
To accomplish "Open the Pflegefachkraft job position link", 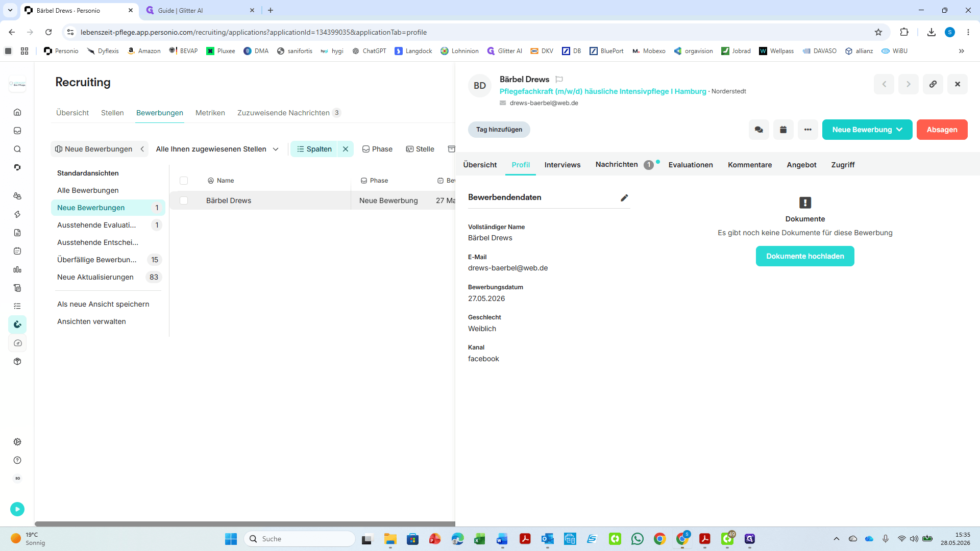I will (x=603, y=91).
